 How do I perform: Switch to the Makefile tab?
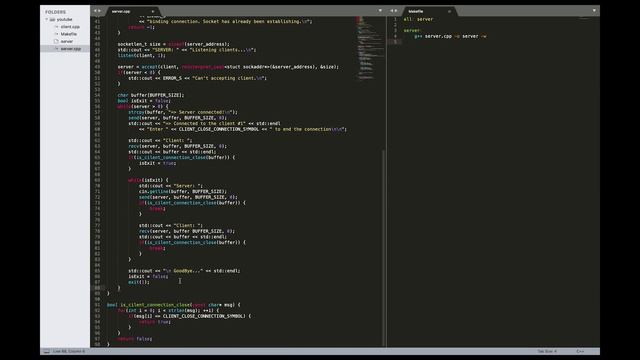coord(416,11)
